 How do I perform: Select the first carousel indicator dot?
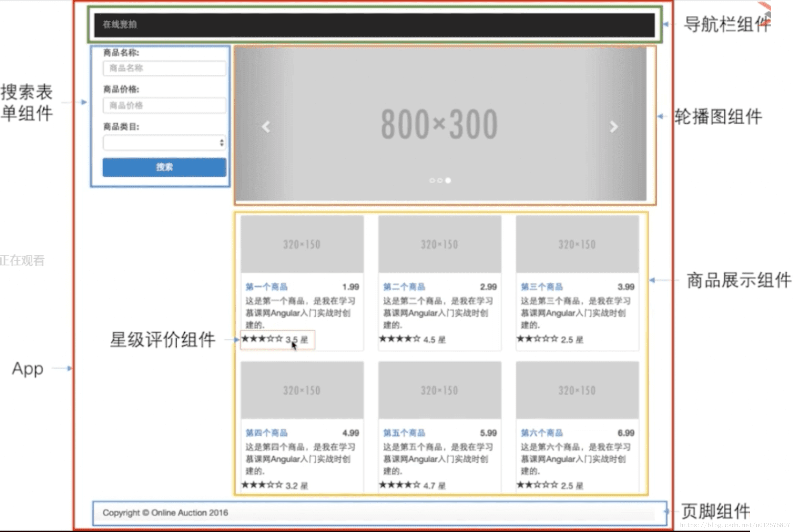(x=432, y=180)
